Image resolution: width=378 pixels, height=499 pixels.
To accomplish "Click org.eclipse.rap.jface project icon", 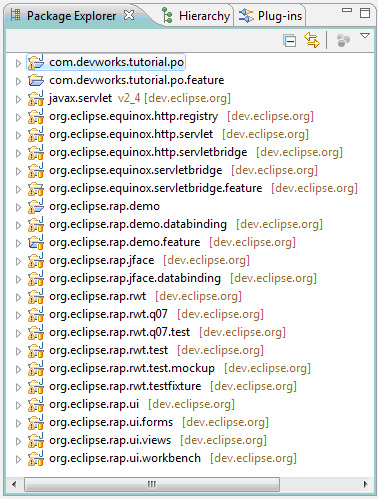I will click(x=36, y=260).
